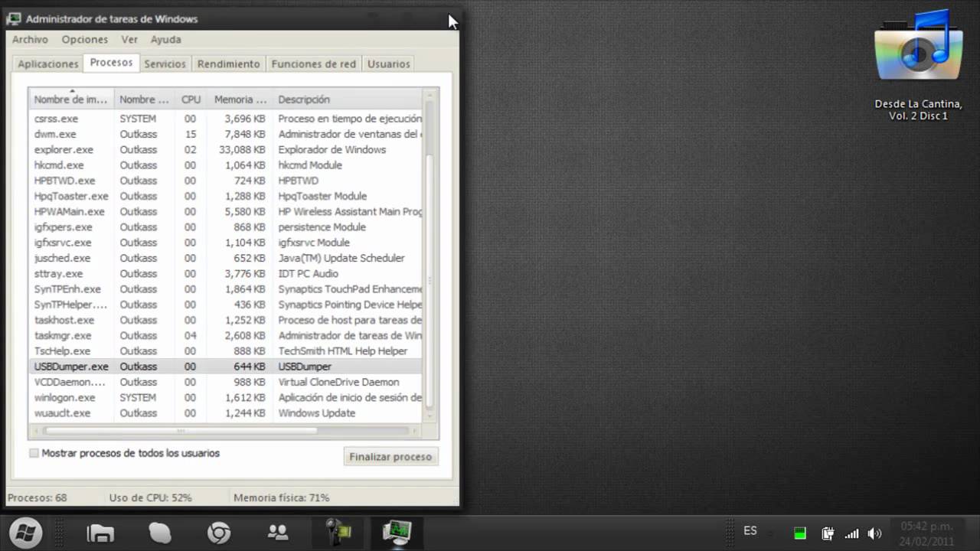Select the SynTPHelper process row
Image resolution: width=980 pixels, height=551 pixels.
226,305
